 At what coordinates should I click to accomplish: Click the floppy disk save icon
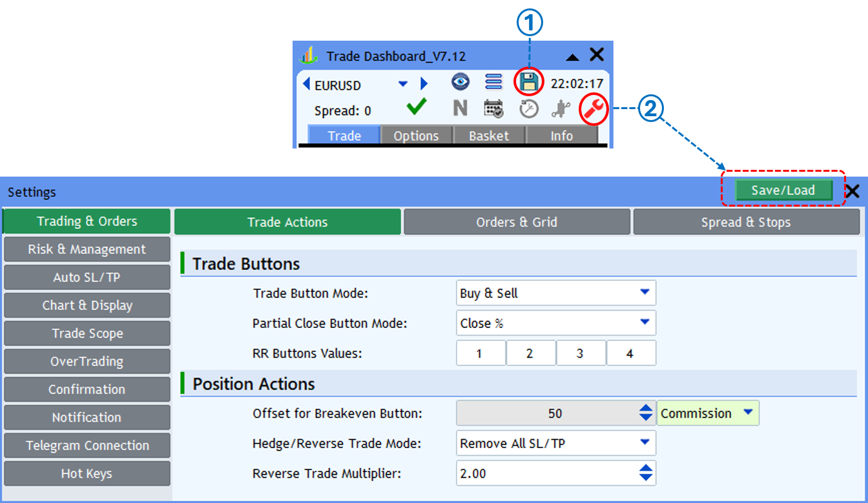[529, 82]
